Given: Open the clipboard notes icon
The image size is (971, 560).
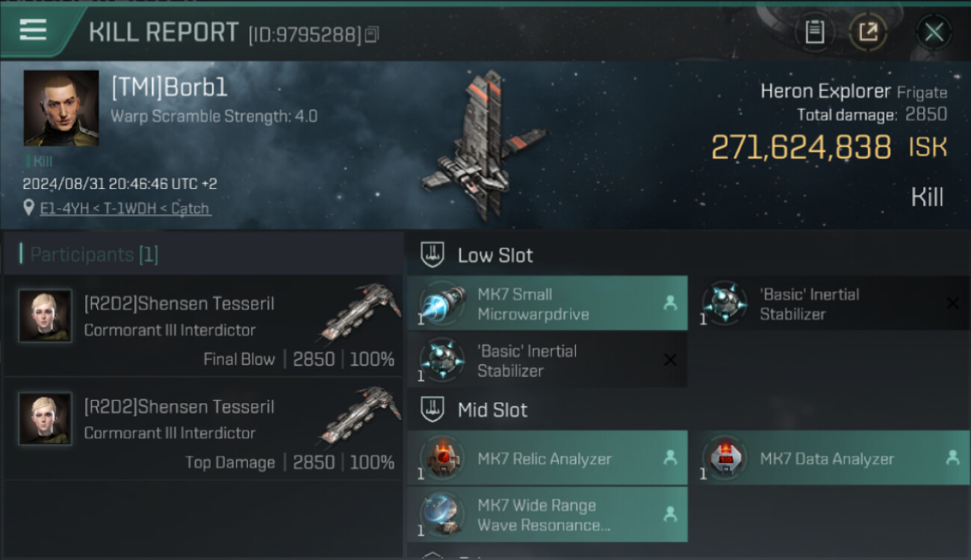Looking at the screenshot, I should pos(814,32).
